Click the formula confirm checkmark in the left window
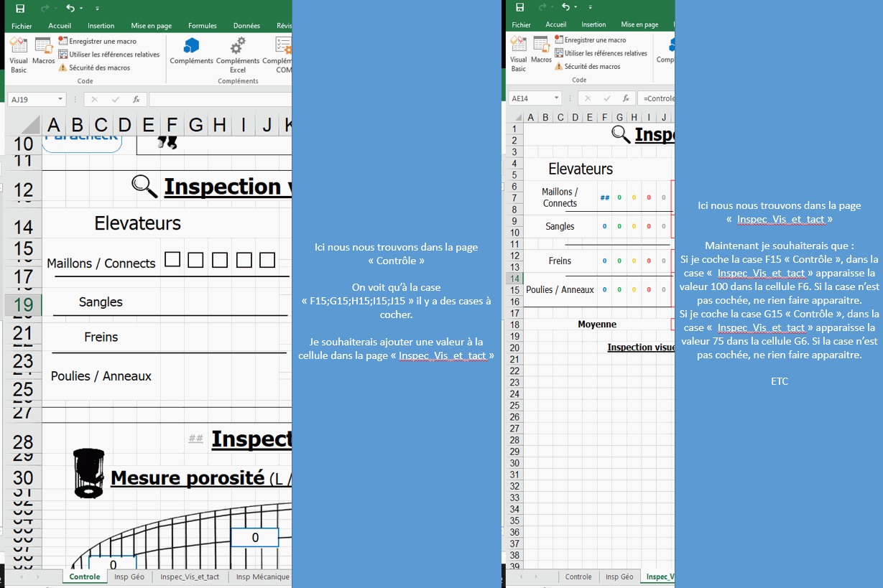Image resolution: width=883 pixels, height=588 pixels. tap(115, 99)
